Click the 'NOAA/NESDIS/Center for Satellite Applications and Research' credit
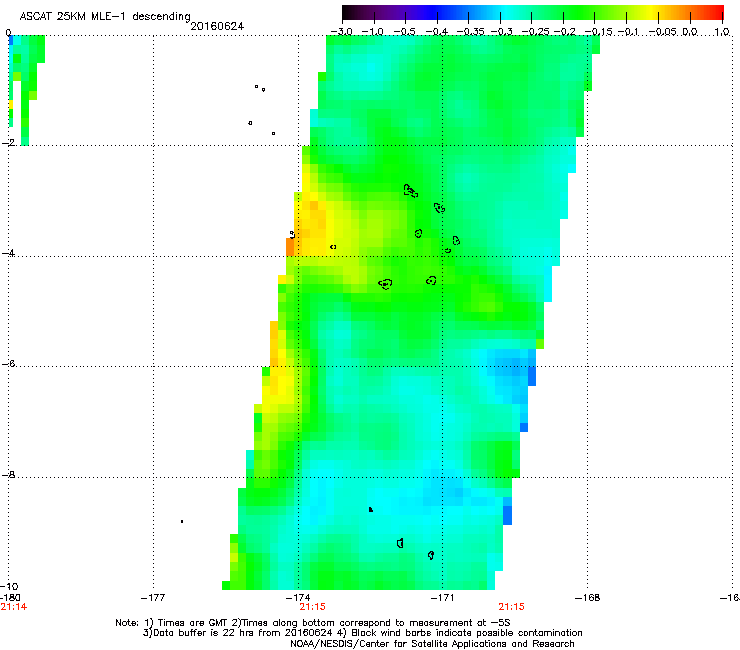The width and height of the screenshot is (740, 650). tap(432, 644)
